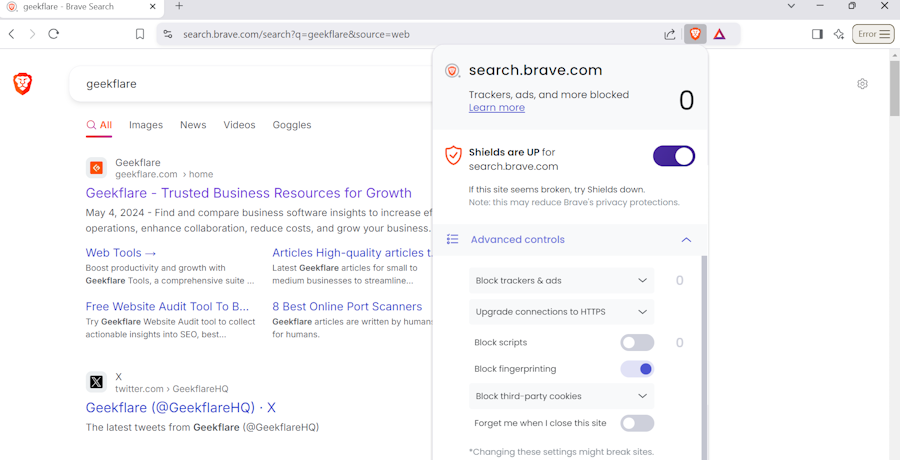This screenshot has height=460, width=900.
Task: Open the Block third-party cookies dropdown
Action: [561, 396]
